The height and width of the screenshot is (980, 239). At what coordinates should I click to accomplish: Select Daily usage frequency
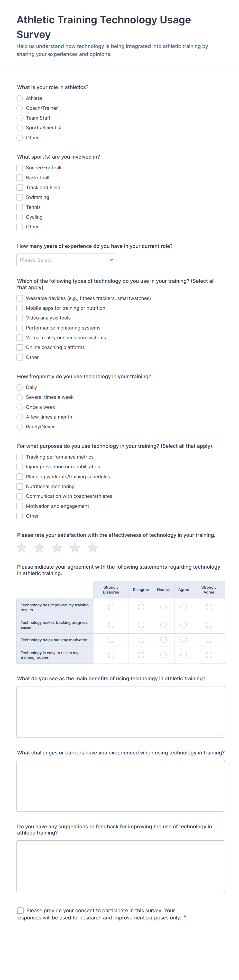pyautogui.click(x=20, y=387)
